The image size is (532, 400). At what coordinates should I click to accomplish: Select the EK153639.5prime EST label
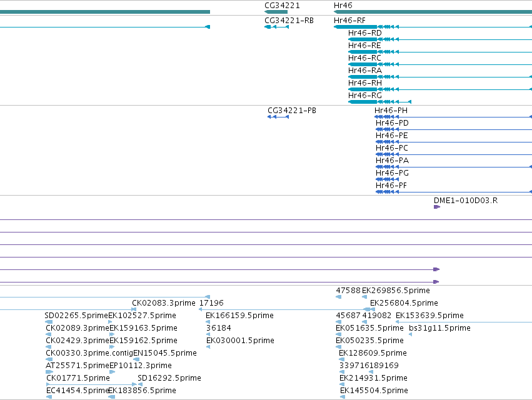pos(429,315)
